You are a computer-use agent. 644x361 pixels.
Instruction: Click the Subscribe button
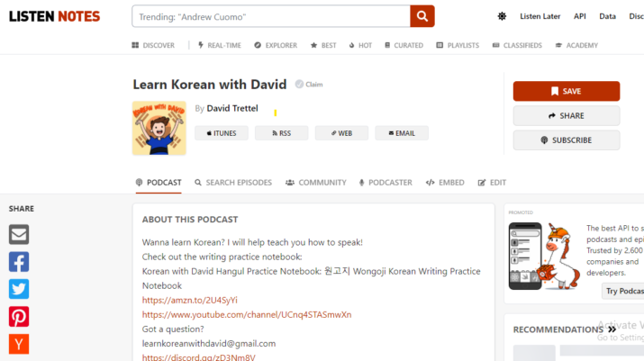coord(567,140)
